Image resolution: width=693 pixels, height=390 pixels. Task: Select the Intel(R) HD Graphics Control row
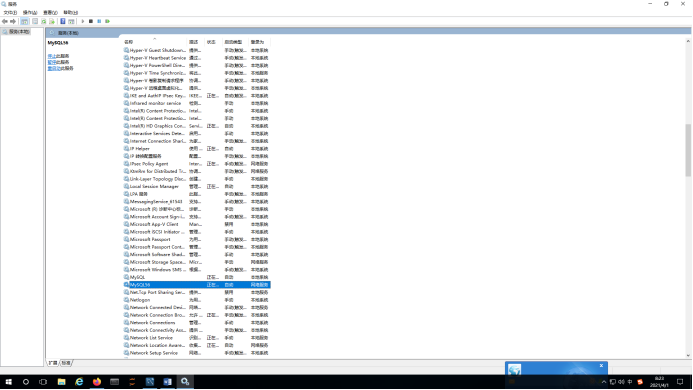[x=197, y=126]
